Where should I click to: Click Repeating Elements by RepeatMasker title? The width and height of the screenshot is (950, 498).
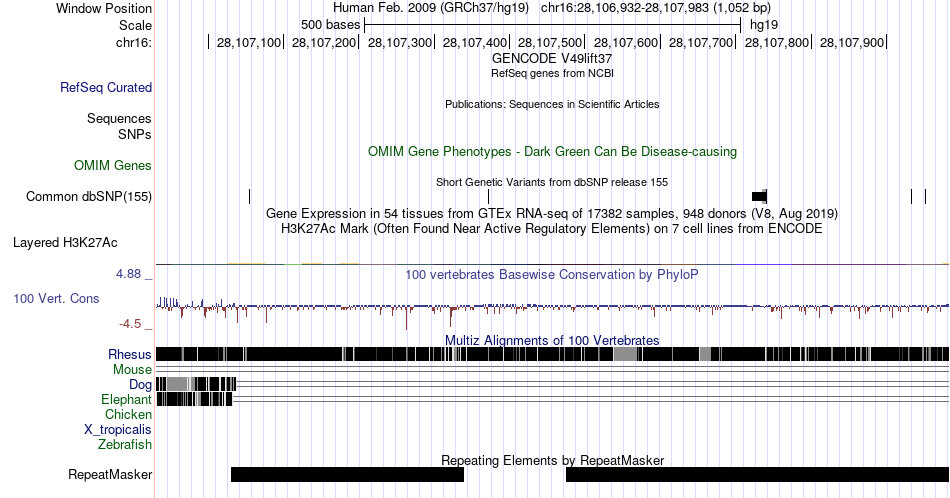pos(552,460)
